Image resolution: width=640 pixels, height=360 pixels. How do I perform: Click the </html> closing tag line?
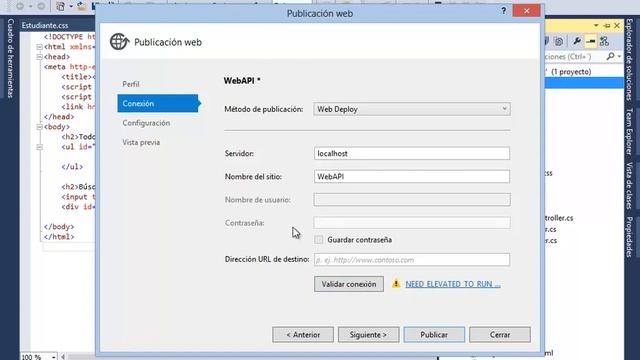[59, 237]
